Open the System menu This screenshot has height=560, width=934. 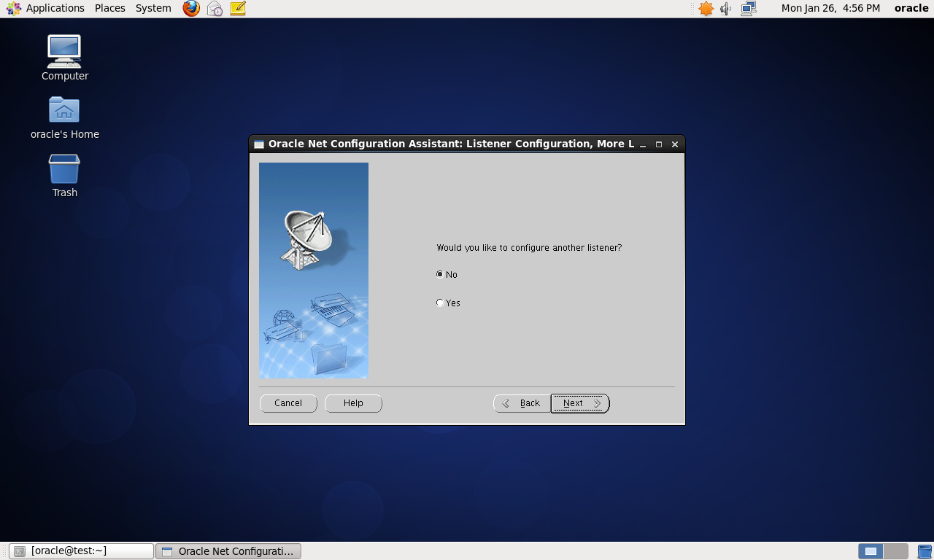(153, 8)
